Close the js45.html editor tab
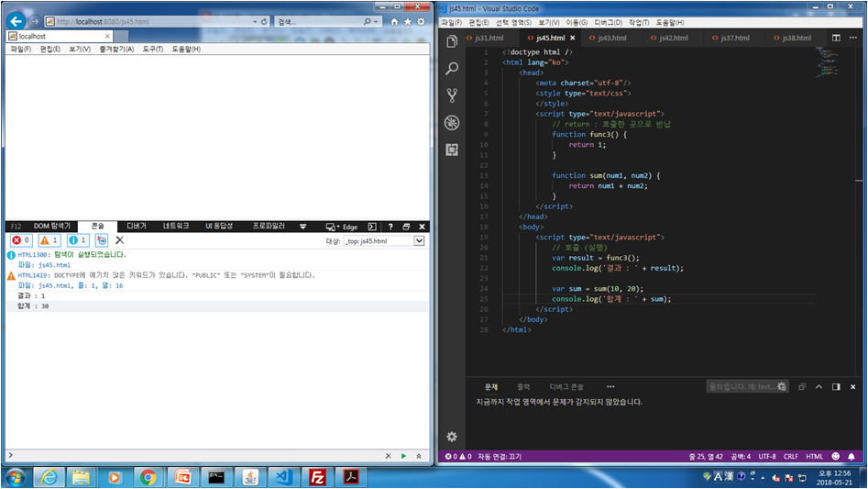Screen dimensions: 868x489 coord(572,38)
